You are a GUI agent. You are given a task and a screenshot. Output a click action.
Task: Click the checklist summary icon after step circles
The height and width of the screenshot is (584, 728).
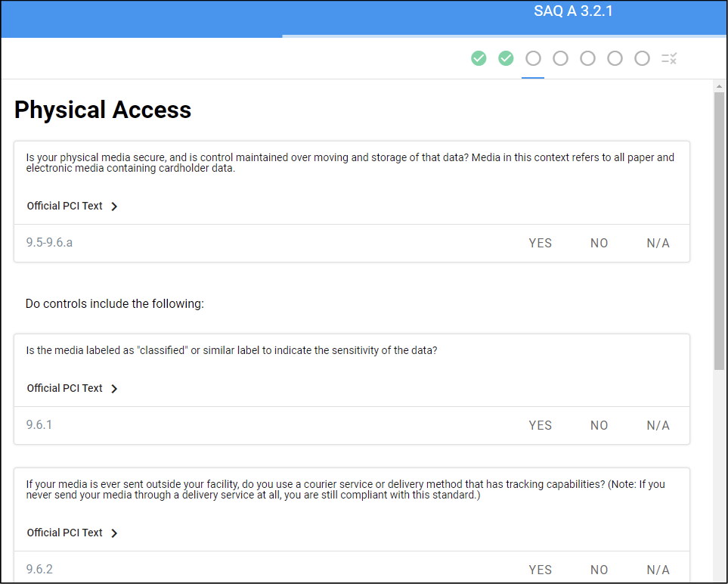pyautogui.click(x=669, y=58)
